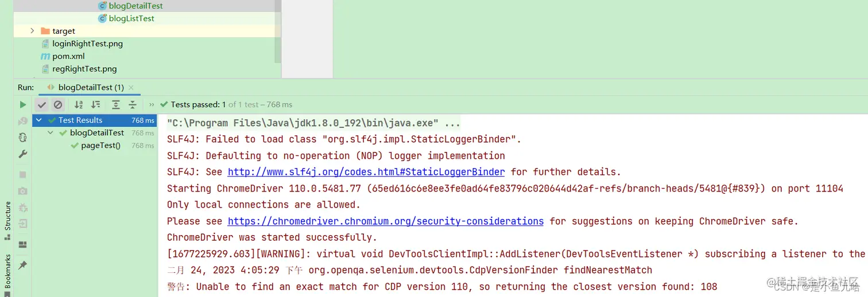This screenshot has width=868, height=297.
Task: Click the green Rerun test button
Action: [x=23, y=104]
